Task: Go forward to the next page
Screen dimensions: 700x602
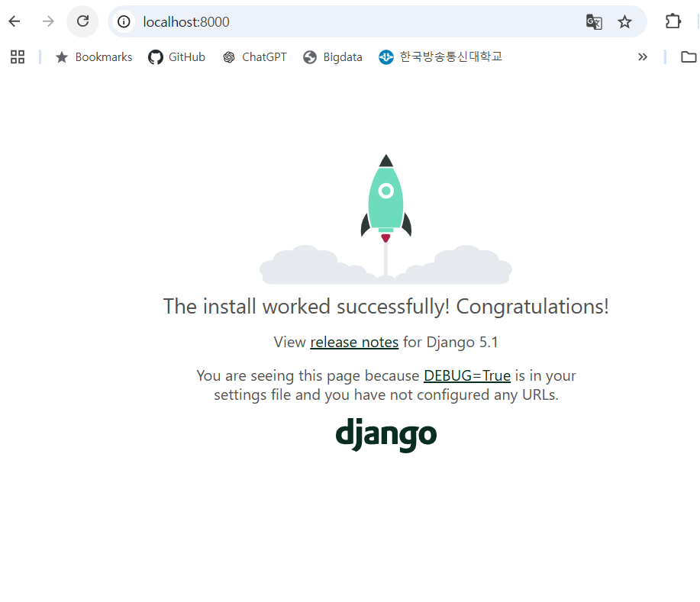Action: tap(48, 21)
